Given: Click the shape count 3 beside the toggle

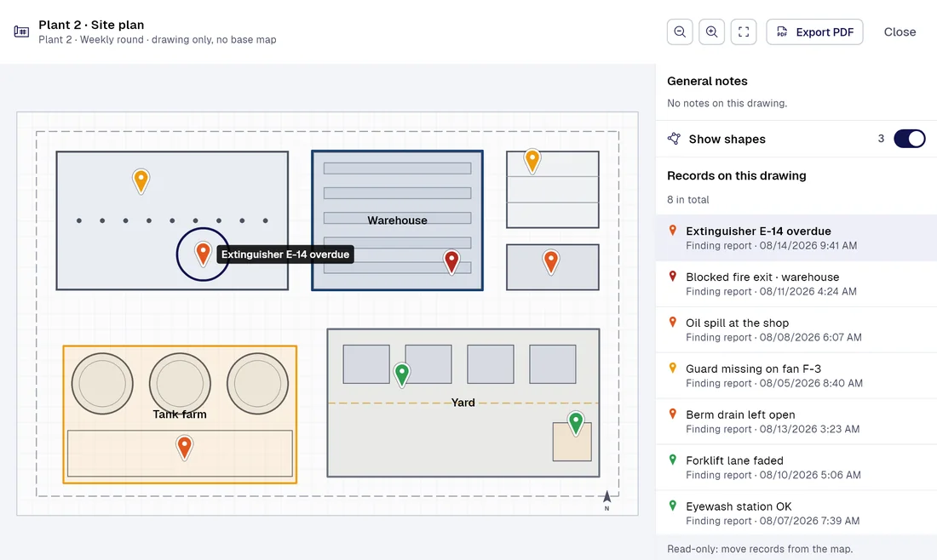Looking at the screenshot, I should click(x=881, y=139).
